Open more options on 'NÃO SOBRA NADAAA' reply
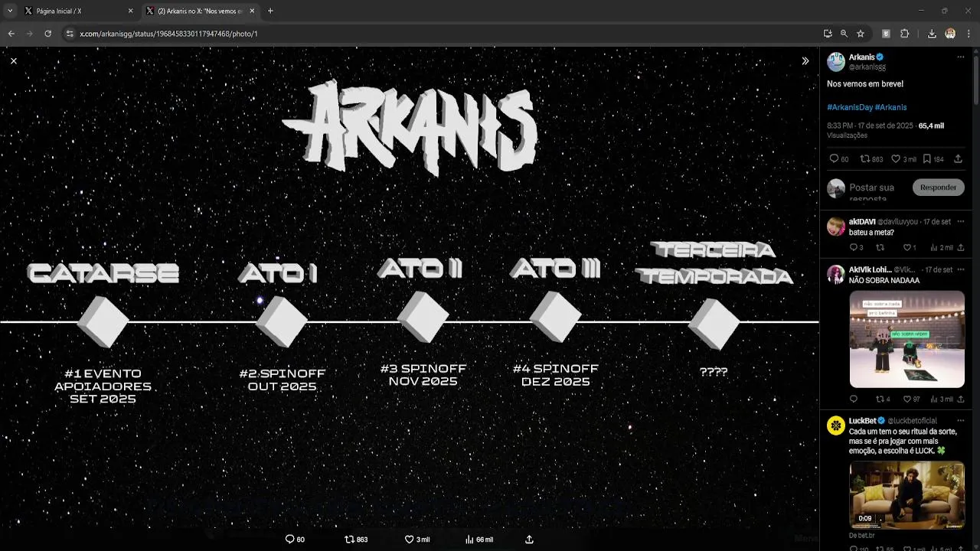Image resolution: width=980 pixels, height=551 pixels. click(x=961, y=269)
